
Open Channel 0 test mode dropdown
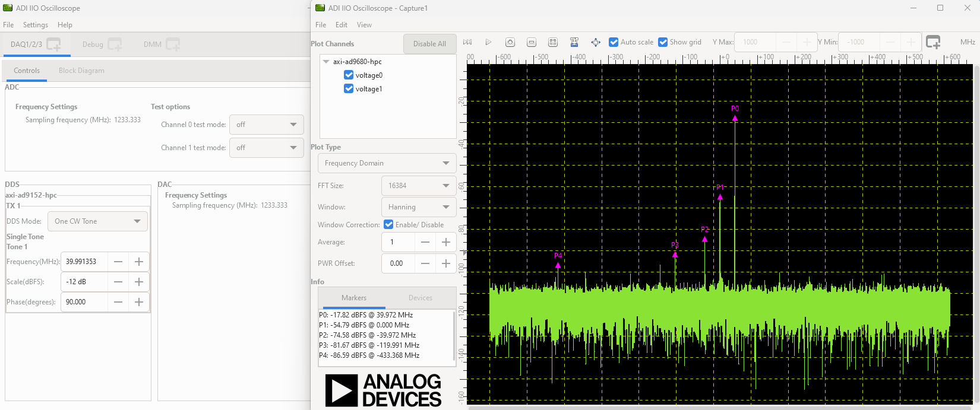pyautogui.click(x=267, y=125)
